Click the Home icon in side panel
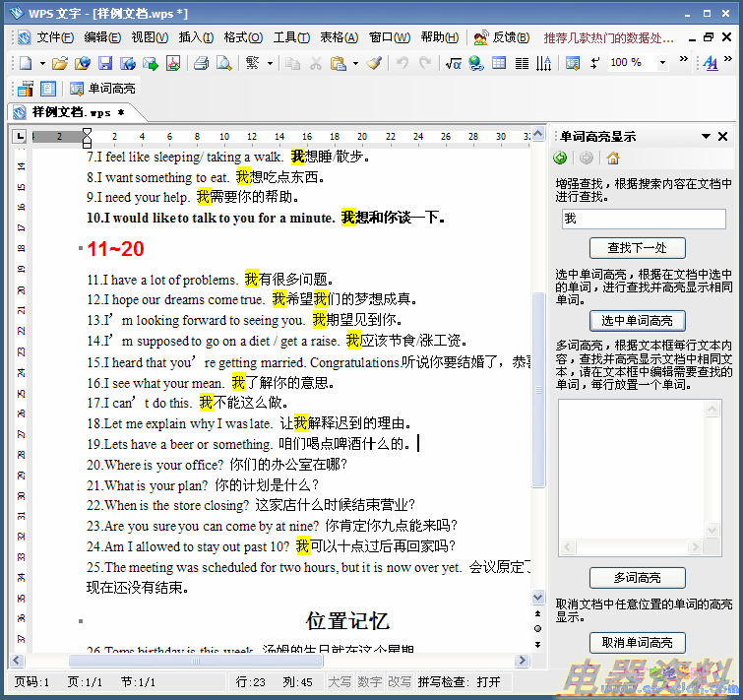 point(613,158)
